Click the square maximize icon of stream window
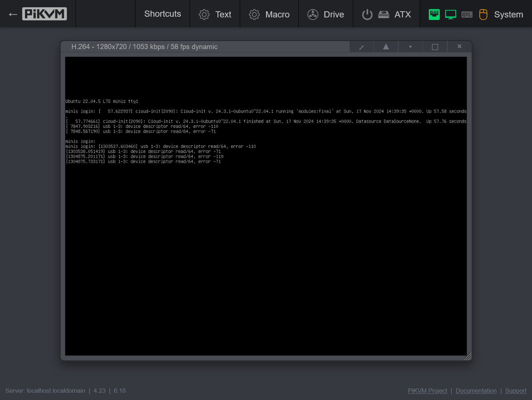 [435, 47]
